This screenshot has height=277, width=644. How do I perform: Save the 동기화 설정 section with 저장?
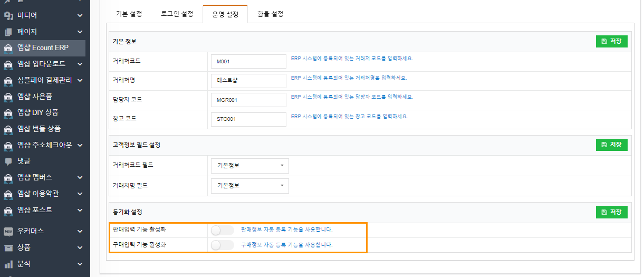(611, 212)
